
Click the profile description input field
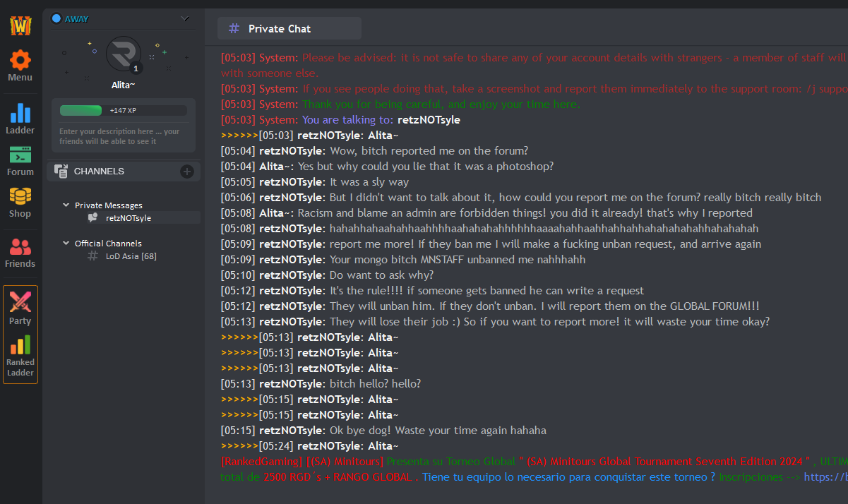(x=123, y=136)
